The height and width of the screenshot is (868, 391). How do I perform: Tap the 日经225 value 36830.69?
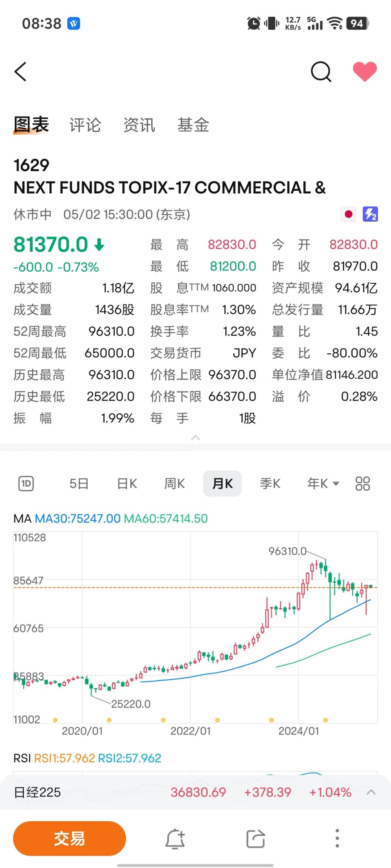click(x=198, y=792)
